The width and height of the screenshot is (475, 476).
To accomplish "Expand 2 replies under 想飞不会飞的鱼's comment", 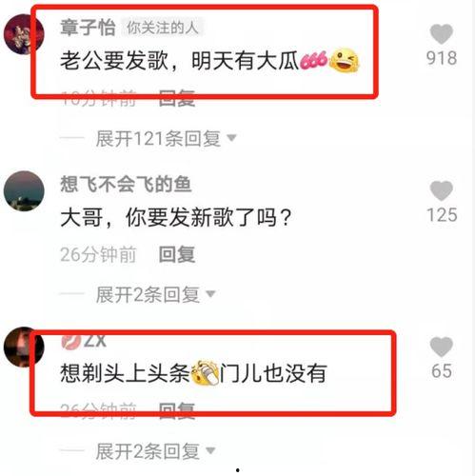I will coord(155,294).
